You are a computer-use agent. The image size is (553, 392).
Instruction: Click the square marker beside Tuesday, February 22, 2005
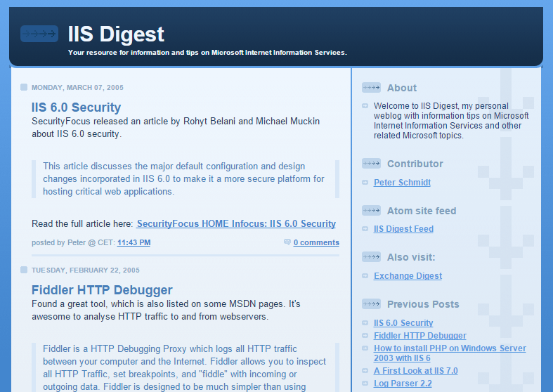24,270
